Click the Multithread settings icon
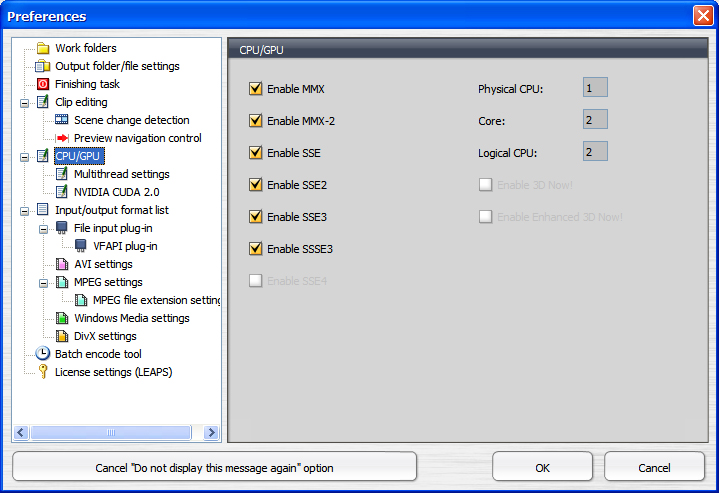The width and height of the screenshot is (719, 493). pyautogui.click(x=61, y=174)
